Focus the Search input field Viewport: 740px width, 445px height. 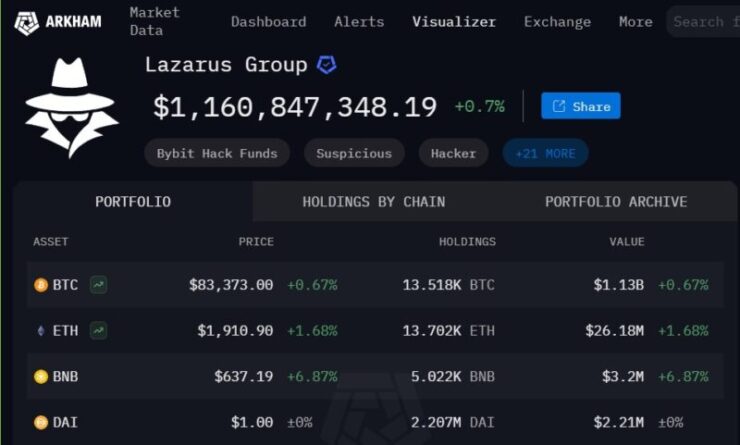click(x=703, y=22)
